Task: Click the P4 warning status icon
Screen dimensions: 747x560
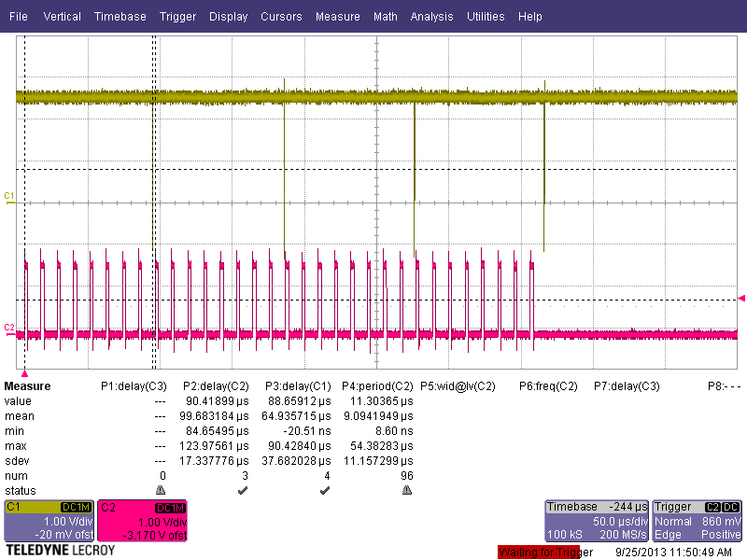Action: [x=407, y=490]
